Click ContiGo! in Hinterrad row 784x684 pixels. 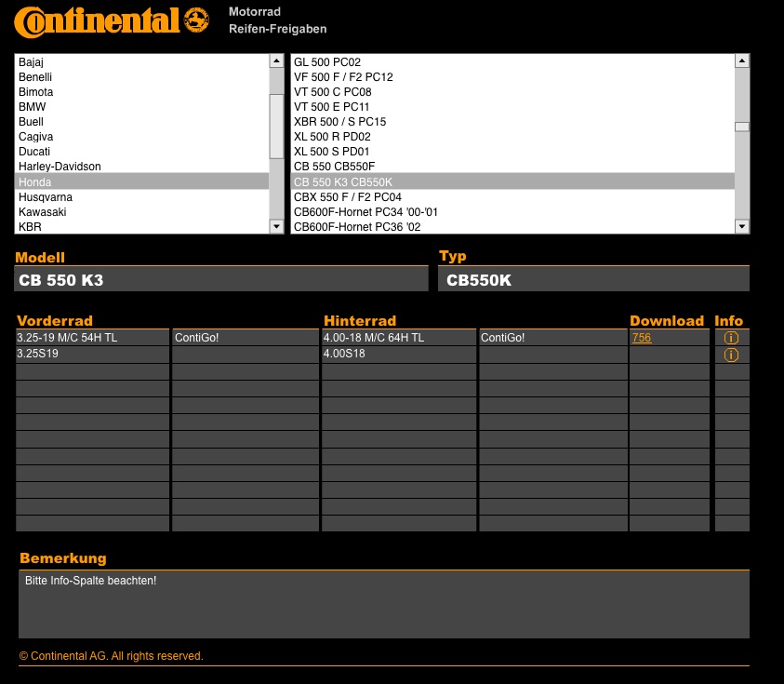tap(553, 338)
